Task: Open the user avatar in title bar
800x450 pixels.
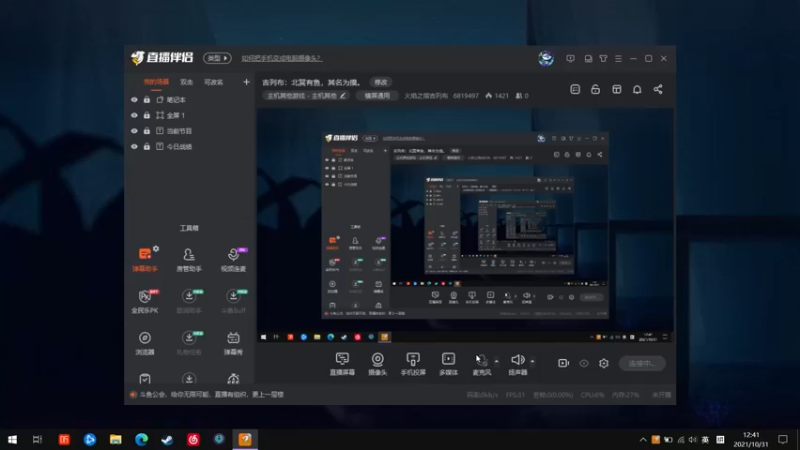Action: 546,58
